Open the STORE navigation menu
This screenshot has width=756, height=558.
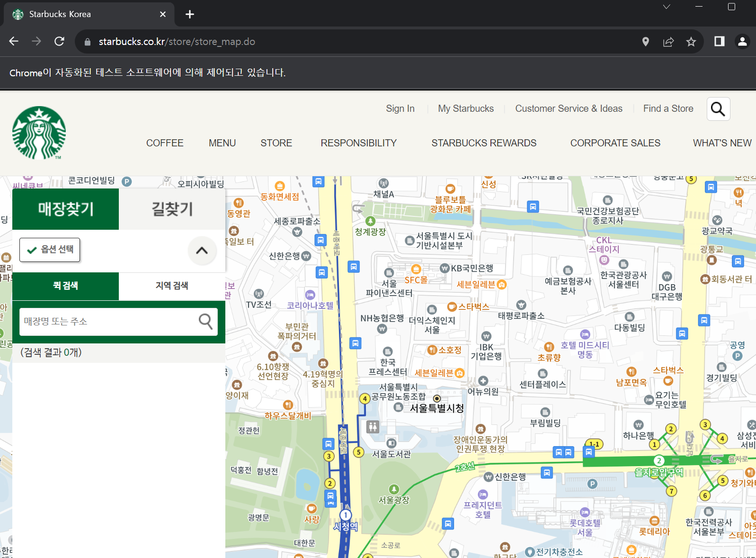[276, 143]
